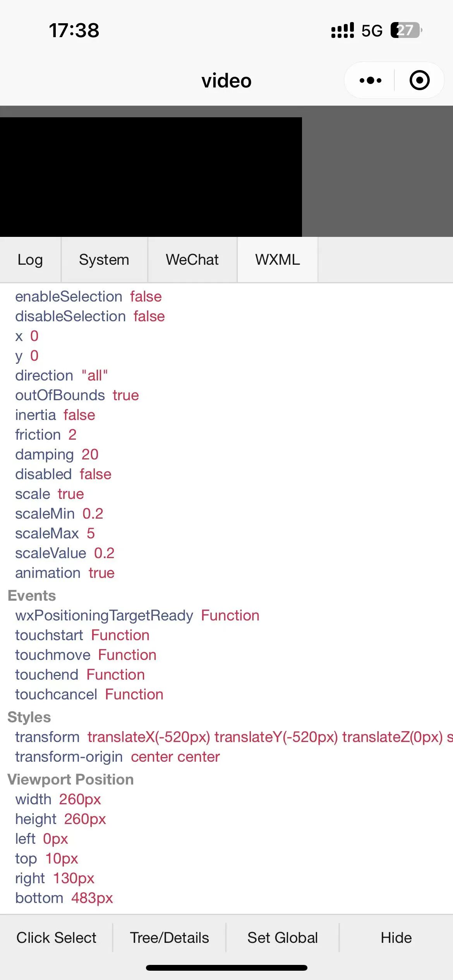Click the touchstart event Function
Viewport: 453px width, 980px height.
tap(120, 635)
